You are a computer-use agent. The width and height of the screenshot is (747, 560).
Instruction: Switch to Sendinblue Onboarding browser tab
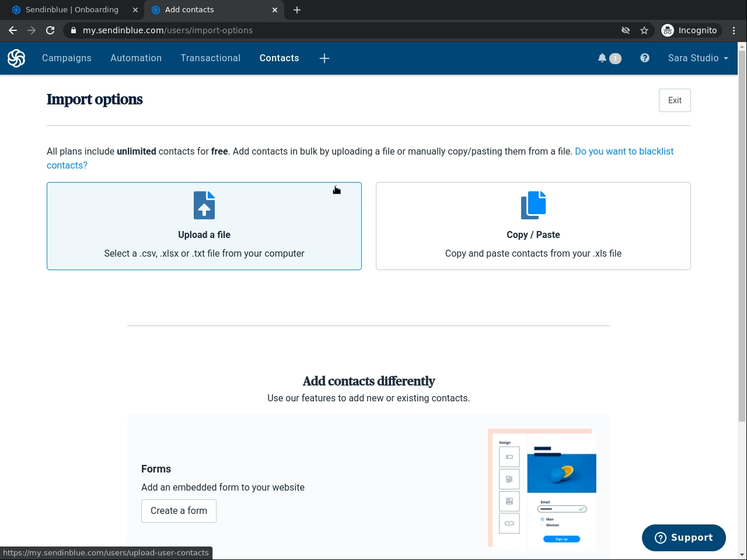(72, 10)
